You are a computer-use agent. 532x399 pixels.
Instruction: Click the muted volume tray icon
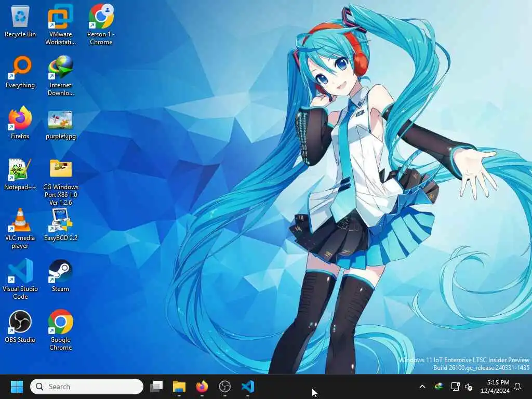coord(469,387)
